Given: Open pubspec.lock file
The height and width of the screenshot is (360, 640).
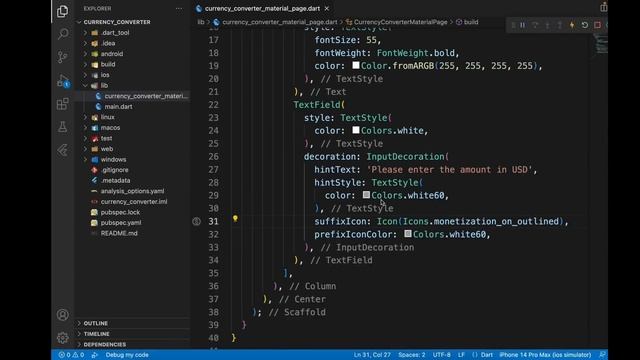Looking at the screenshot, I should point(120,212).
